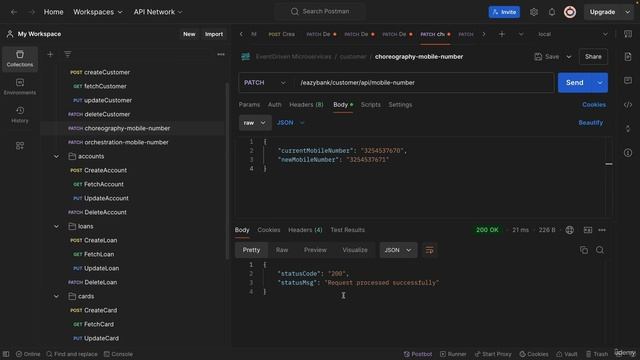Select the Visualize response view
640x360 pixels.
point(355,250)
